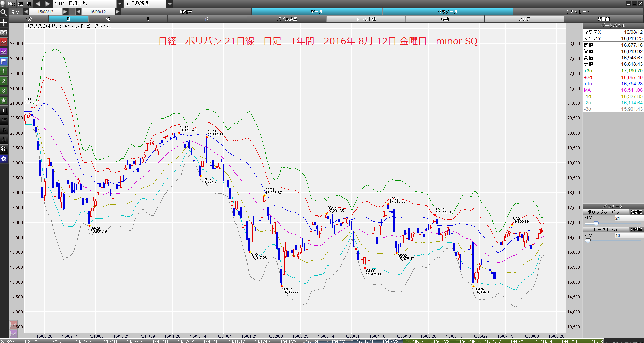This screenshot has width=644, height=343.
Task: Click the クリア clear button
Action: click(524, 19)
